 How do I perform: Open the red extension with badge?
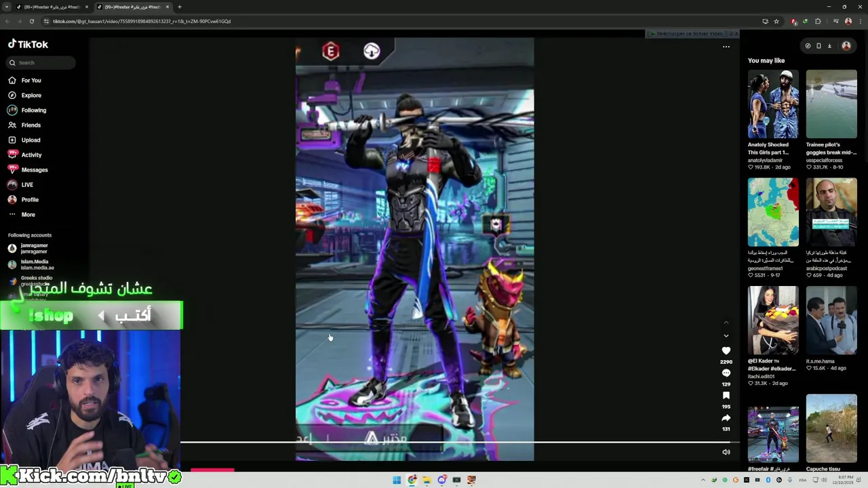794,21
